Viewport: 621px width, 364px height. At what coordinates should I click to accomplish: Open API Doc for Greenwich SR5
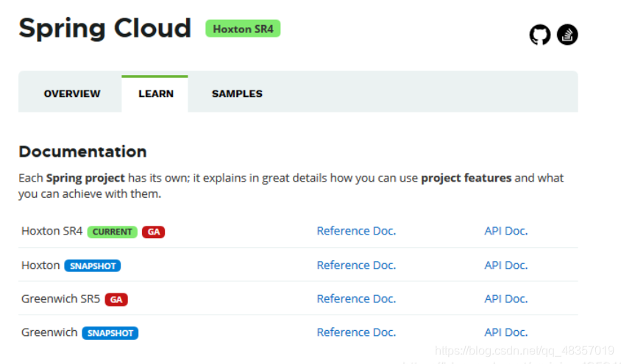[x=505, y=299]
